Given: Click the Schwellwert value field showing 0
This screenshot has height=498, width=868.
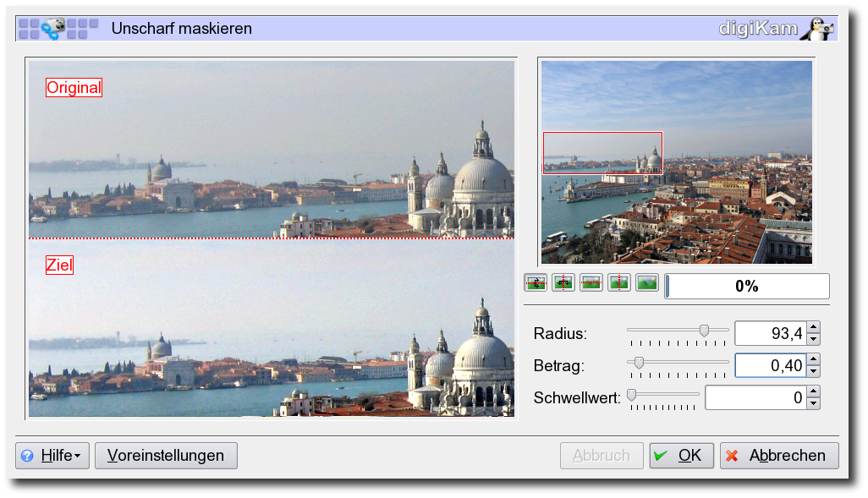Looking at the screenshot, I should pyautogui.click(x=755, y=397).
